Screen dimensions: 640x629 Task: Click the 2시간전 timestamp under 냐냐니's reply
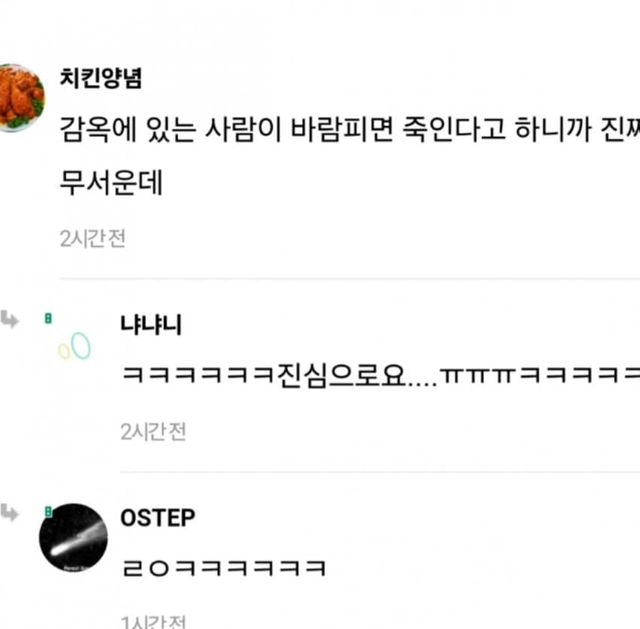[x=153, y=431]
